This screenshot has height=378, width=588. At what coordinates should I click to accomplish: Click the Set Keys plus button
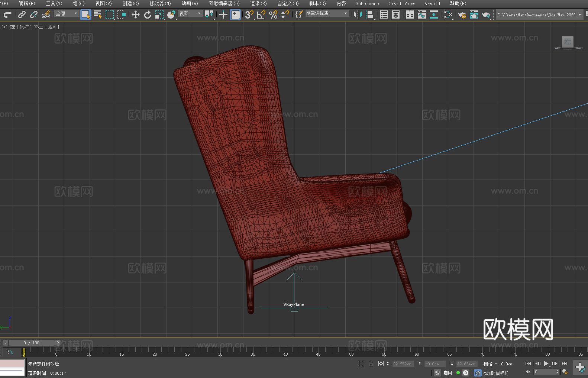(580, 368)
